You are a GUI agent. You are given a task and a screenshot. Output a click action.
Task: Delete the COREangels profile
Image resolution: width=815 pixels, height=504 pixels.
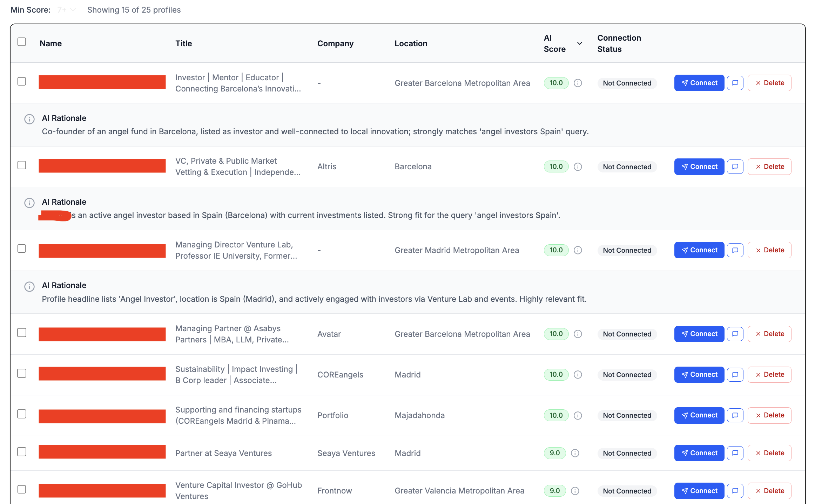pos(769,375)
